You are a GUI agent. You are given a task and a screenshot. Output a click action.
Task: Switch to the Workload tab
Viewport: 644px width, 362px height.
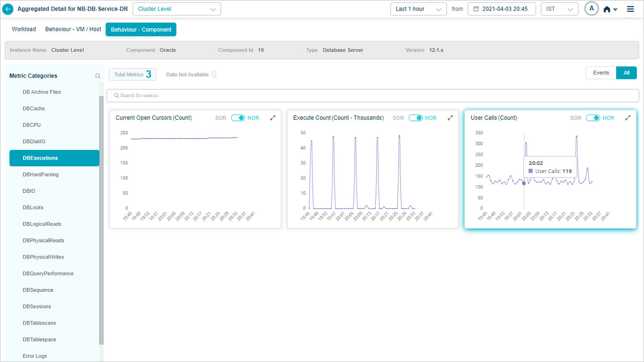(24, 29)
